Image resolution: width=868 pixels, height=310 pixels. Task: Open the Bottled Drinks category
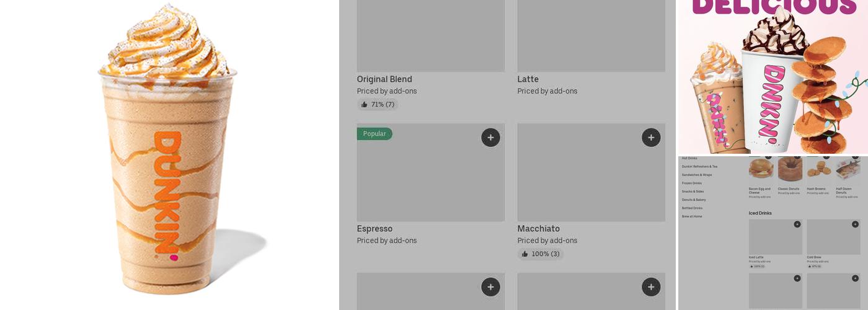[x=692, y=208]
